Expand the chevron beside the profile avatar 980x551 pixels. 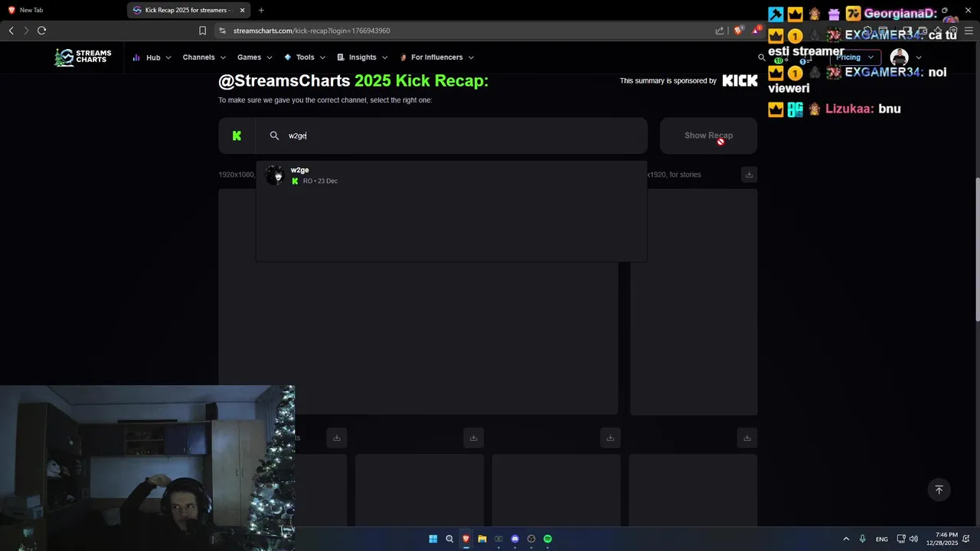click(x=919, y=57)
